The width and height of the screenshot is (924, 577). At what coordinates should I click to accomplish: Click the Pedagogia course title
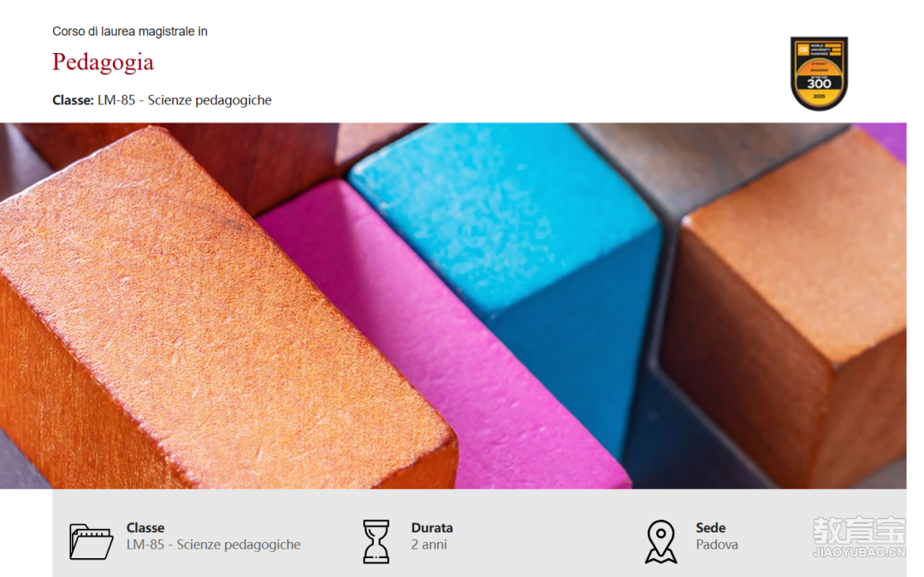[x=104, y=62]
